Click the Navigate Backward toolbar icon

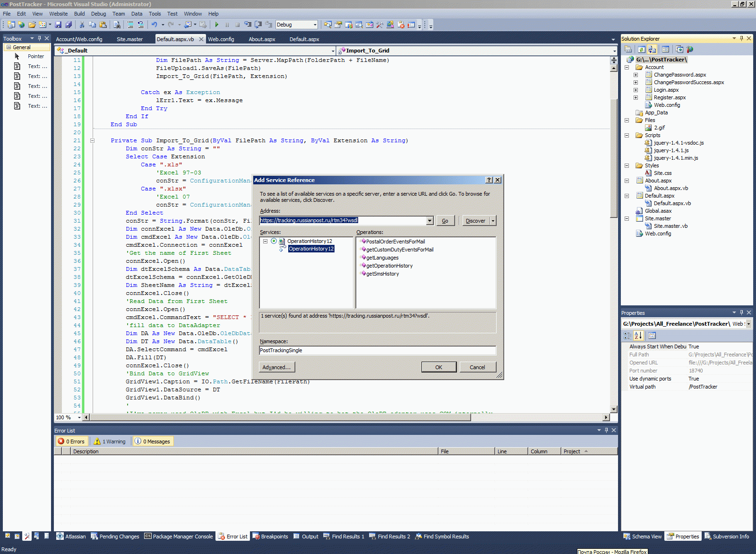pyautogui.click(x=188, y=25)
